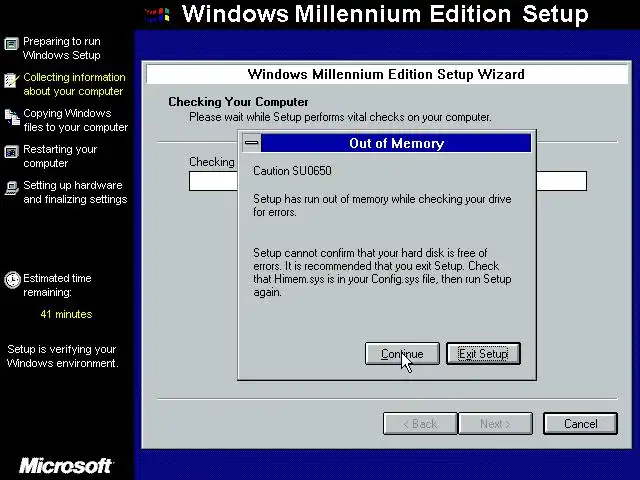Click the Exit Setup button
Screen dimensions: 640x480
click(483, 353)
